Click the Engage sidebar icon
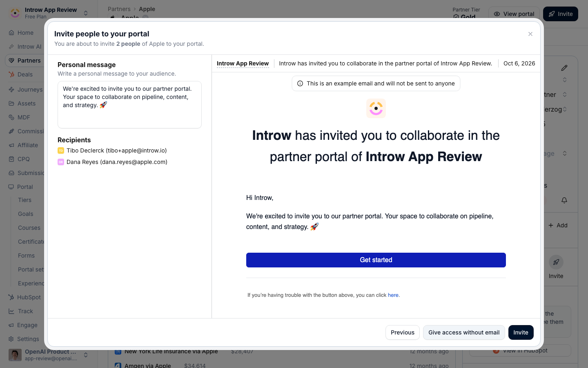The image size is (588, 368). click(11, 325)
